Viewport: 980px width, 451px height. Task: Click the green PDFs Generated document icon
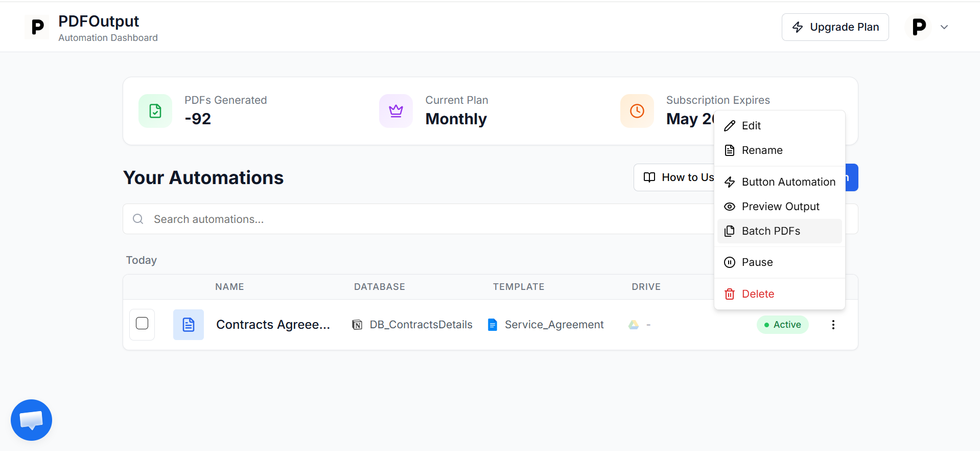[x=155, y=111]
